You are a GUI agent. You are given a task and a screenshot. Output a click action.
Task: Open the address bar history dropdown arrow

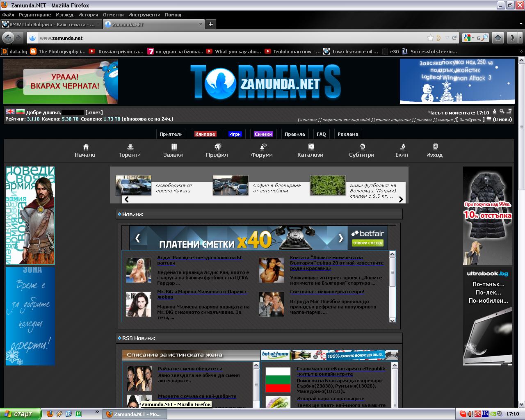click(x=447, y=38)
